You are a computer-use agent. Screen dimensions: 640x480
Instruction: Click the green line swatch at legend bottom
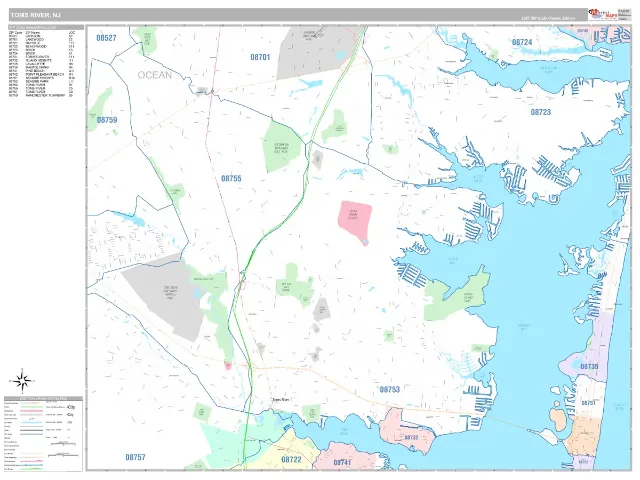pyautogui.click(x=31, y=469)
